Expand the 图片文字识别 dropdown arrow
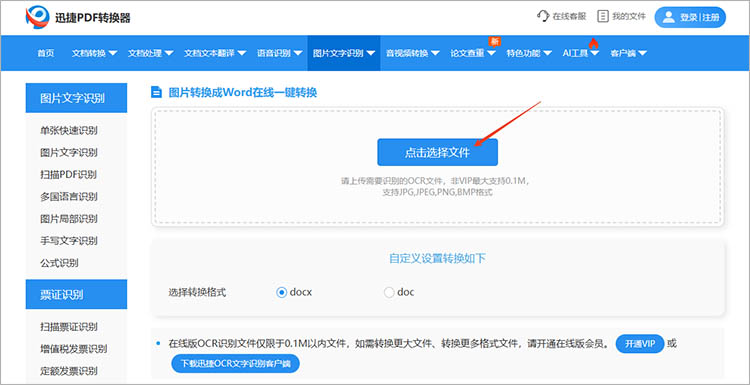 tap(371, 53)
